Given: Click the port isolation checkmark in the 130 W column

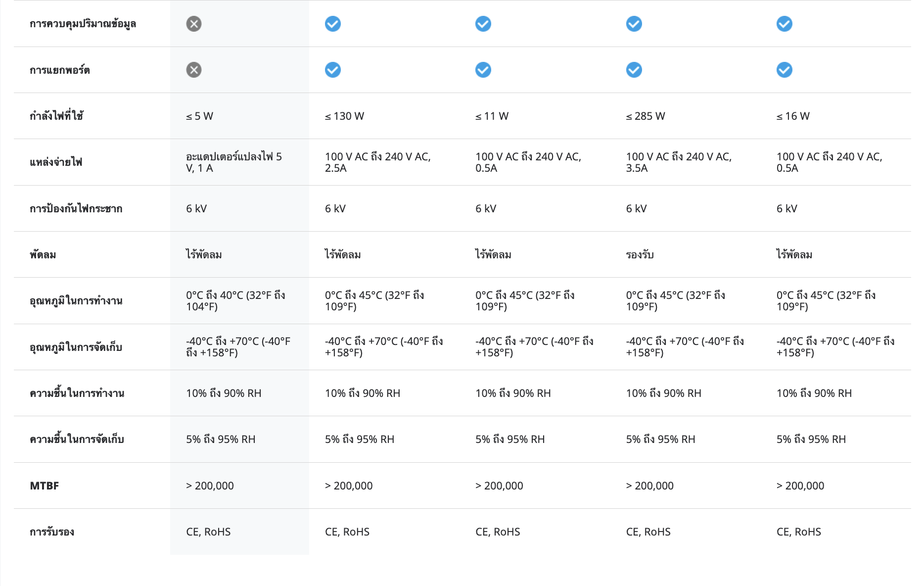Looking at the screenshot, I should [x=333, y=70].
